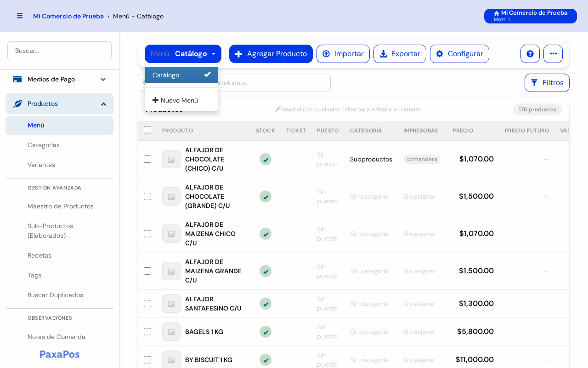Click stock check for ALFAJOR DE CHOCOLATE (GRANDE)

(x=266, y=196)
